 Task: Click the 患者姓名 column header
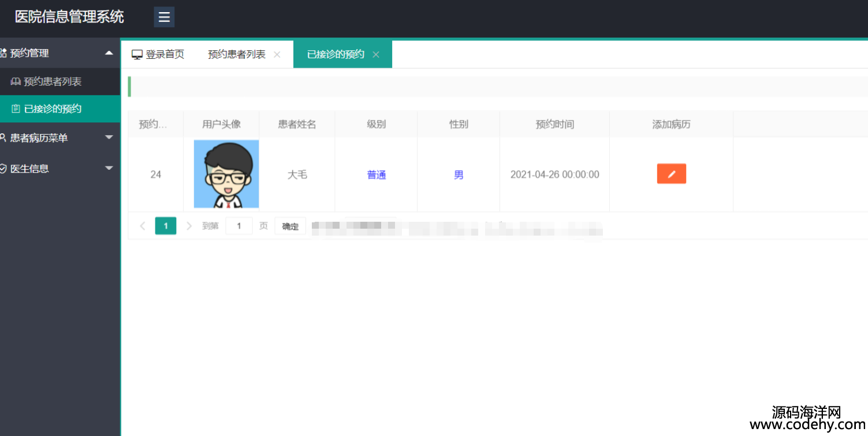[297, 124]
